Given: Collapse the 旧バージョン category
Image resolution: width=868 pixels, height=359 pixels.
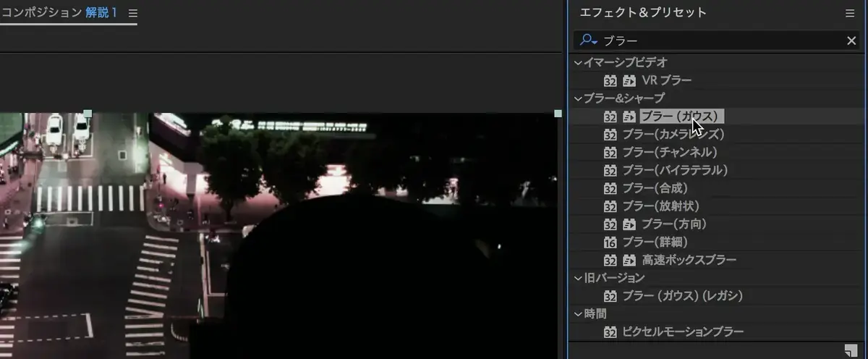Looking at the screenshot, I should 578,278.
